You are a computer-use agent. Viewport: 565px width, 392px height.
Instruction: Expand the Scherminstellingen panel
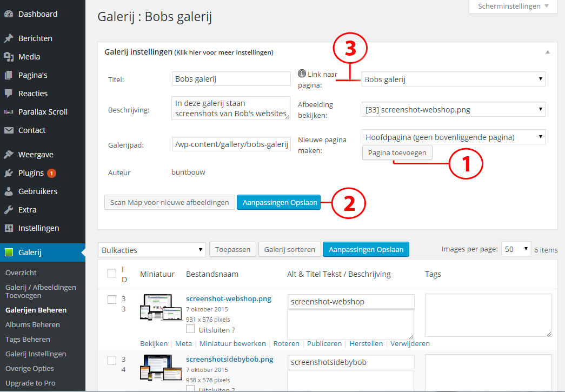tap(513, 6)
